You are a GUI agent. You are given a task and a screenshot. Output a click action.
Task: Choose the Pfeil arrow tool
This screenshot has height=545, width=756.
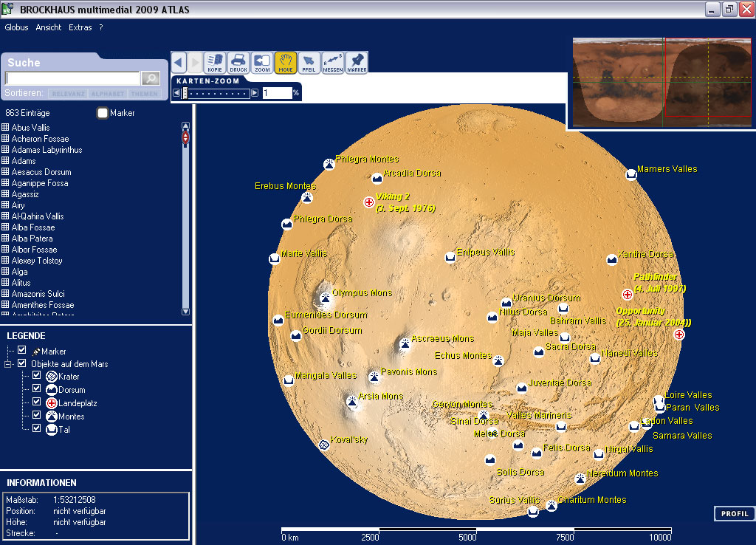[x=309, y=62]
